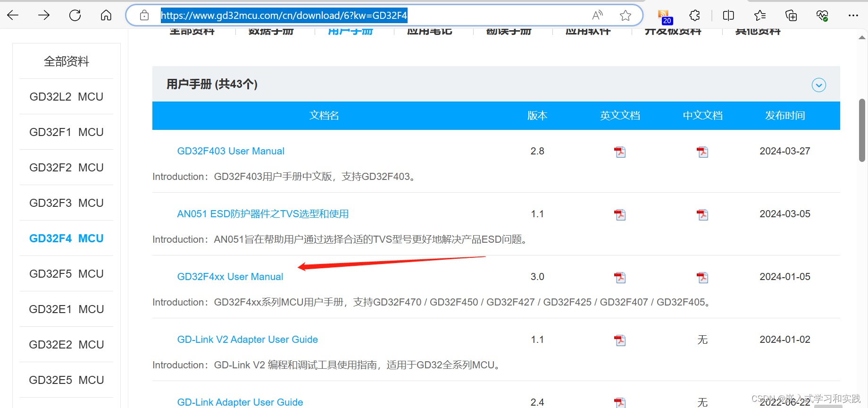
Task: Click the scrollbar up arrow
Action: [862, 37]
